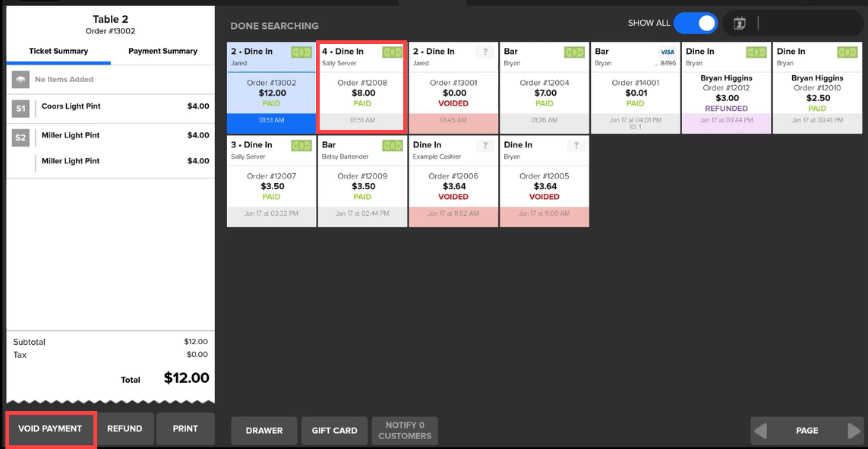Click the table icon beside No Items Added
The width and height of the screenshot is (868, 449).
coord(21,80)
